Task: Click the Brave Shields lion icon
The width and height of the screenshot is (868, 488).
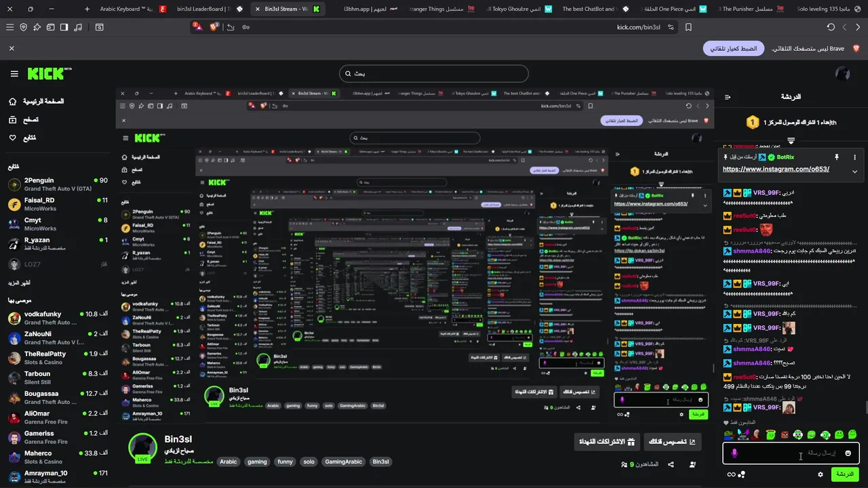Action: coord(214,27)
